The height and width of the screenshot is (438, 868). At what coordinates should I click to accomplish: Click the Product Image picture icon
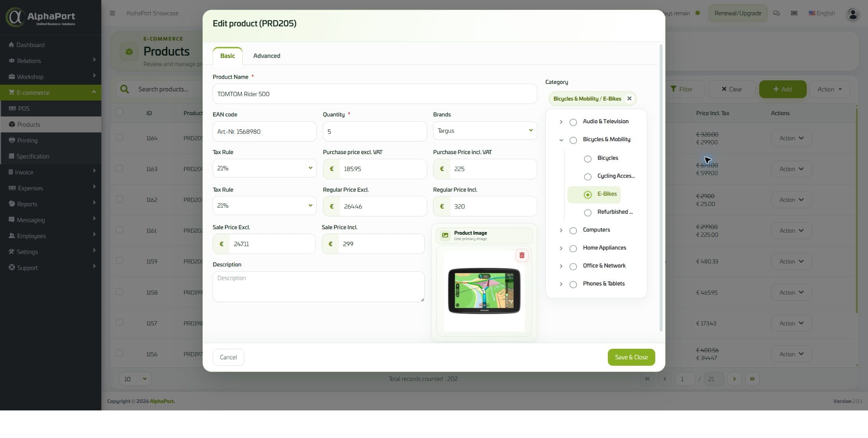445,235
